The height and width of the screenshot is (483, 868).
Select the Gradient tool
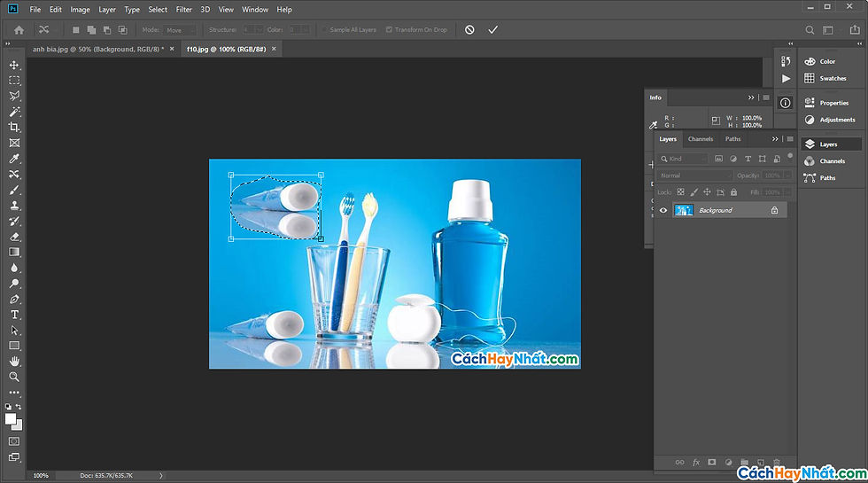(x=14, y=252)
